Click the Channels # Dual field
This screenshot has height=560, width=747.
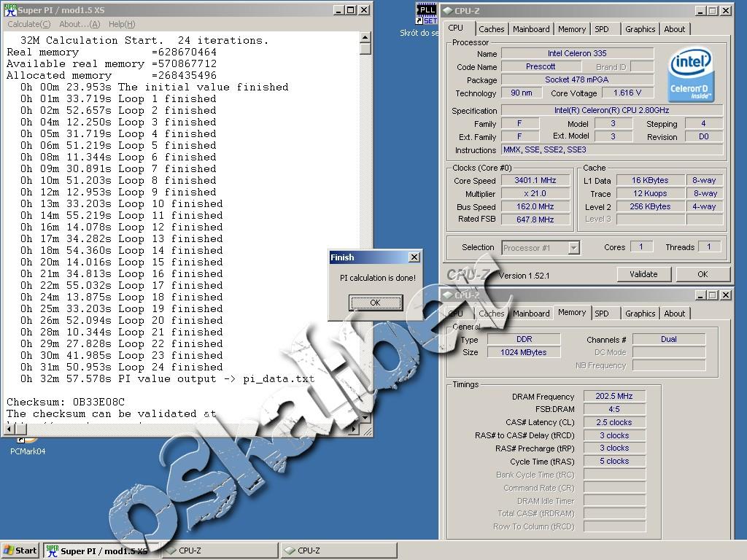tap(669, 339)
